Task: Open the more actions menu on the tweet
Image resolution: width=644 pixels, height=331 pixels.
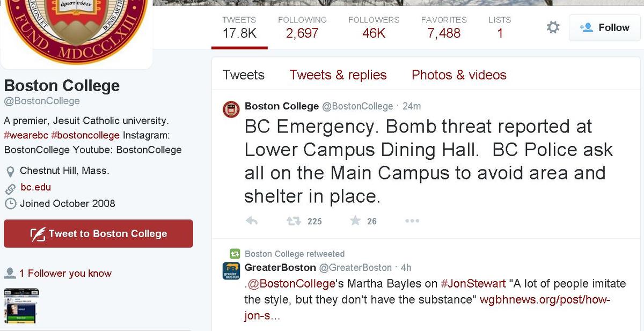Action: click(412, 220)
